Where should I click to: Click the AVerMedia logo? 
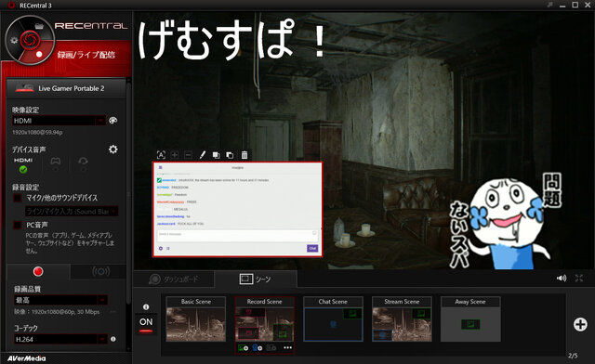[x=26, y=358]
